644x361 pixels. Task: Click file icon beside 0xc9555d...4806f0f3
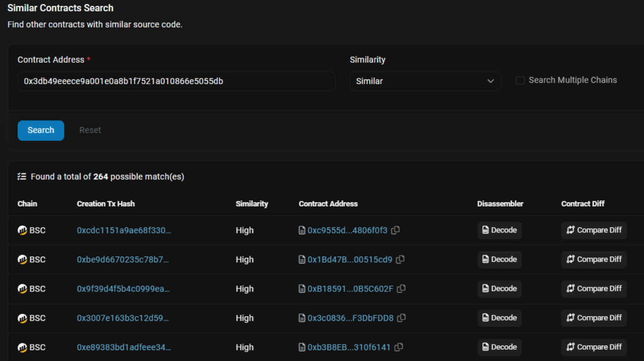302,231
